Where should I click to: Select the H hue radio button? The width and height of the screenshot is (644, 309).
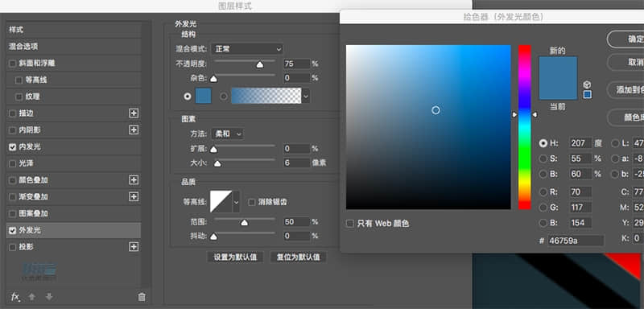(x=543, y=143)
